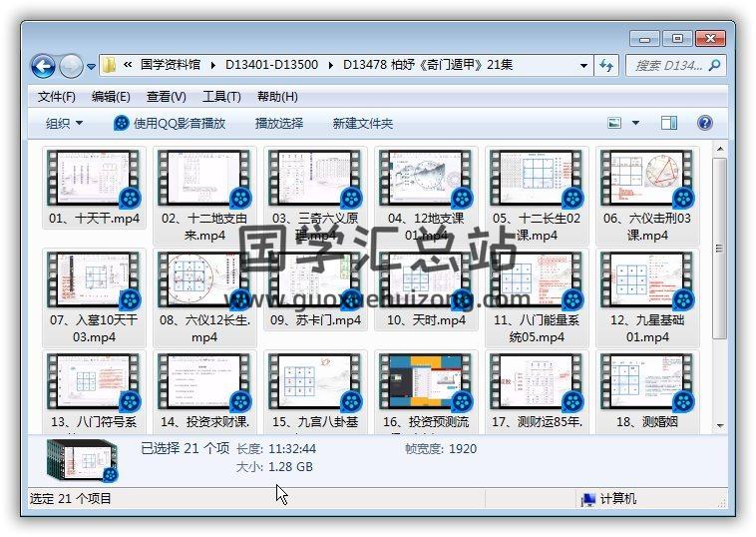Select video 06、六仪击刑03课.mp4

pos(647,196)
